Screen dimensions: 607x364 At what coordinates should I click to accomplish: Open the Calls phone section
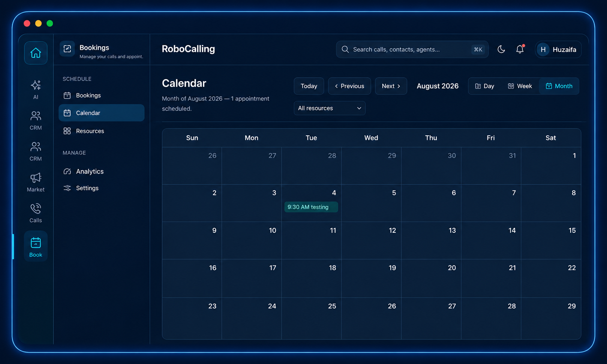[x=36, y=213]
